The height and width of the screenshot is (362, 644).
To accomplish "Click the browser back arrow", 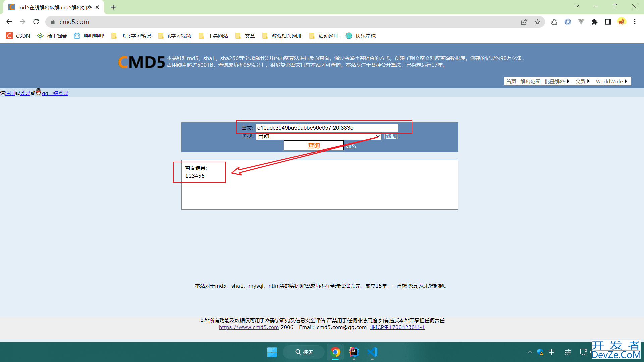I will point(9,22).
